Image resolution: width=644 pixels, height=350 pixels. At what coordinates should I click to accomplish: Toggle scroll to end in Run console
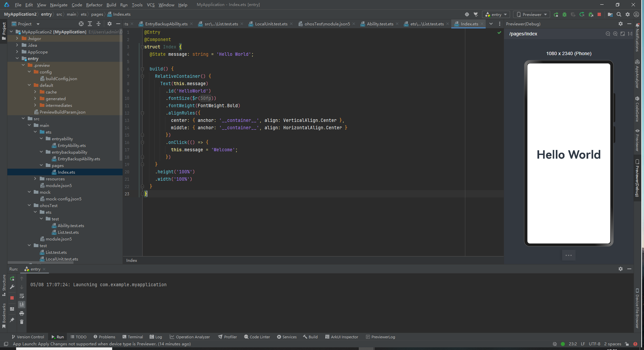pos(22,305)
